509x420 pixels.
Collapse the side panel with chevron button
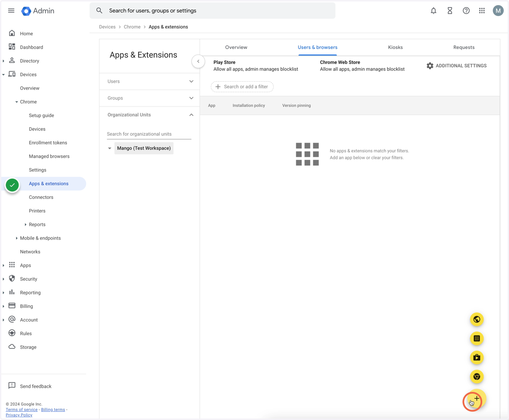198,62
